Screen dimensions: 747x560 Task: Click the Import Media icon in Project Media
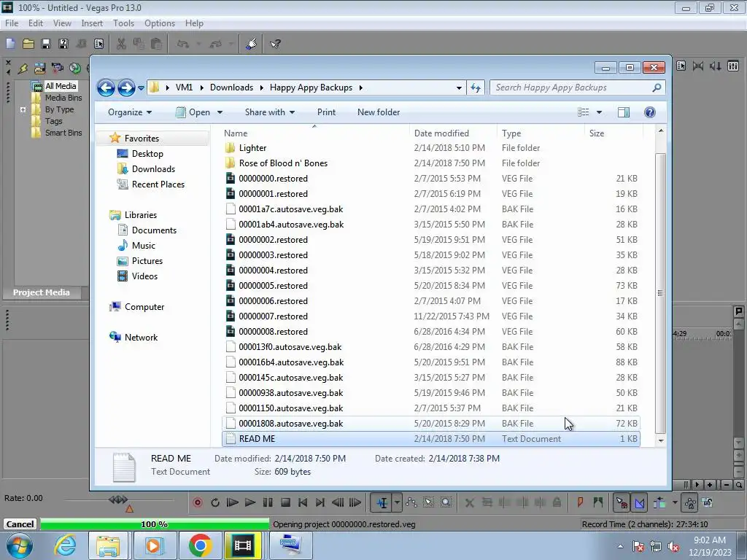pyautogui.click(x=39, y=68)
